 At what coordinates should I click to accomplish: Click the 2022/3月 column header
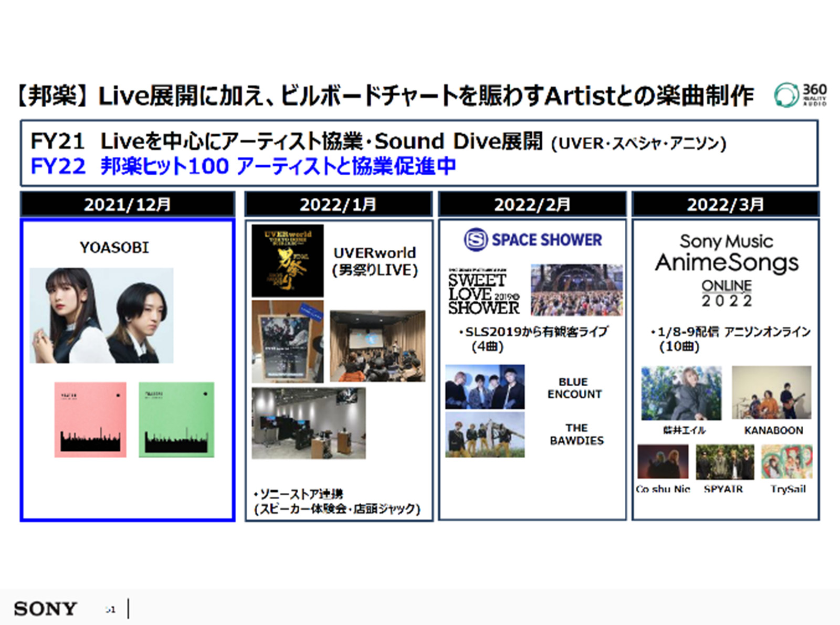click(726, 204)
